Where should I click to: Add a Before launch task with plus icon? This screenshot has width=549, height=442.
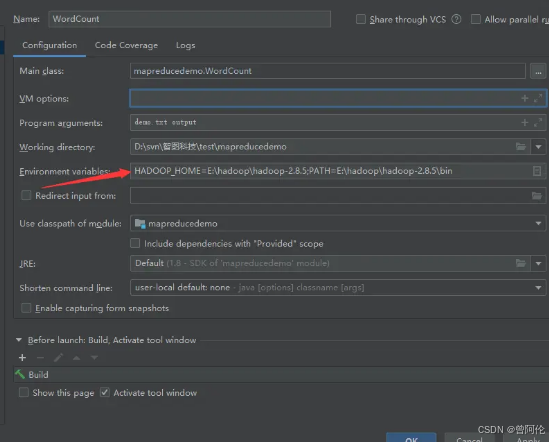coord(22,358)
